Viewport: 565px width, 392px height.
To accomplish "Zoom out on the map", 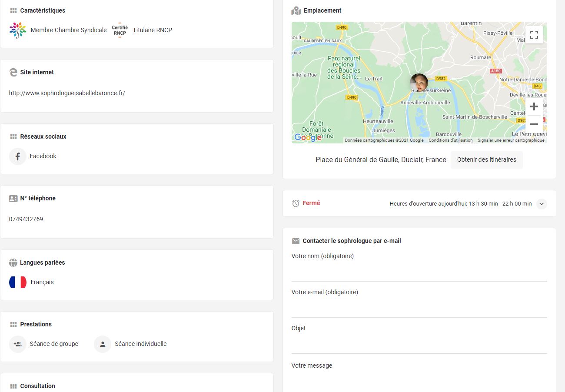I will pos(534,124).
